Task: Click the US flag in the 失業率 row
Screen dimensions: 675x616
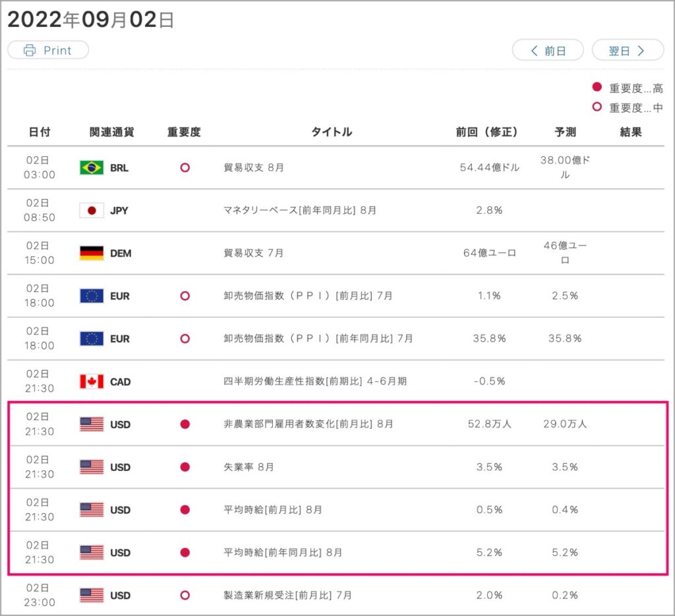Action: tap(92, 467)
